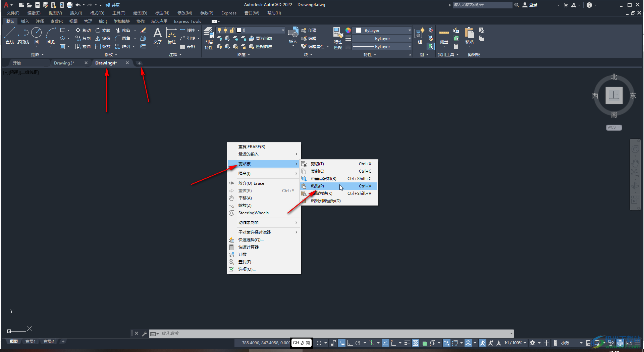Viewport: 644px width, 352px height.
Task: Click Match Properties (特性匹配) icon
Action: [x=338, y=38]
